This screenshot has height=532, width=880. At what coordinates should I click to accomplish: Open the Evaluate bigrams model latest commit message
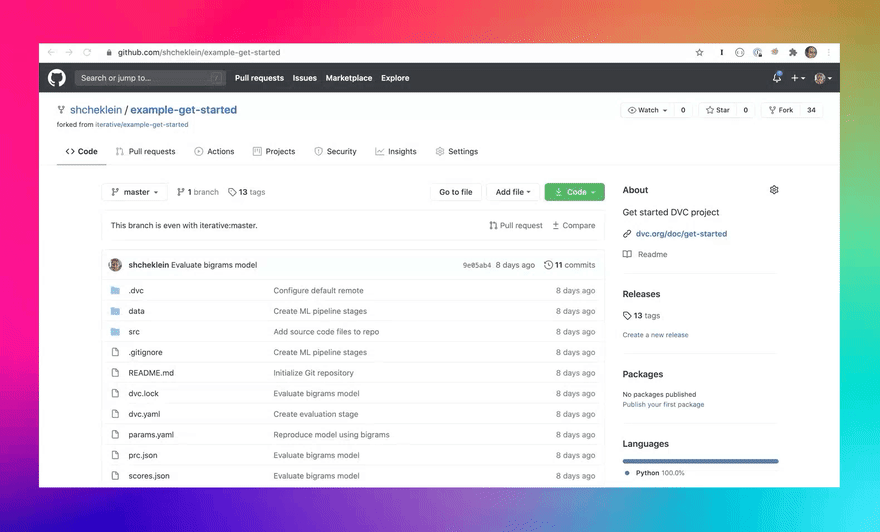click(214, 265)
